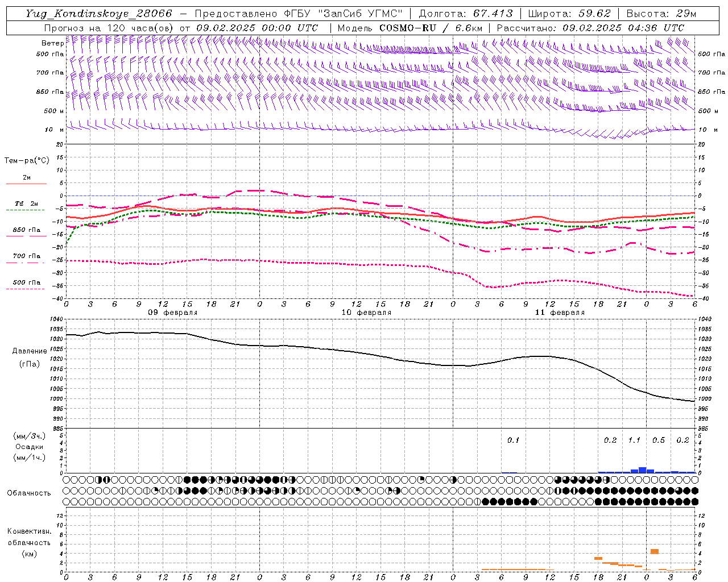Click the Облачность row label

point(29,493)
